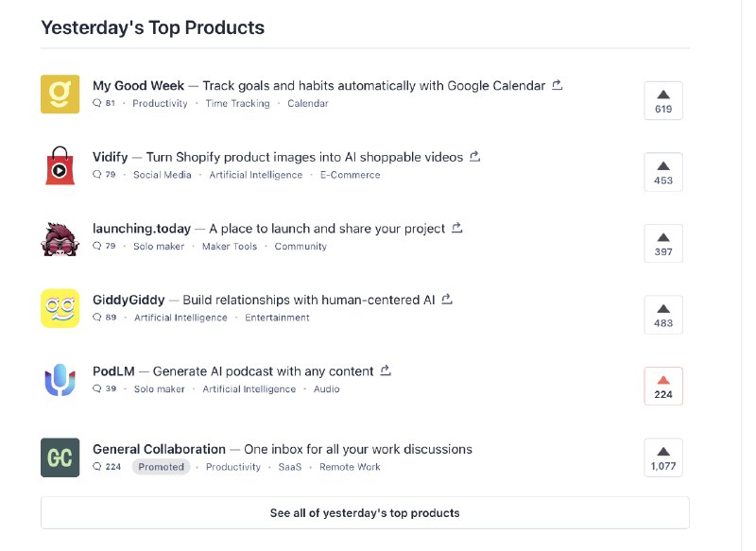Open share icon beside My Good Week
The height and width of the screenshot is (551, 756).
coord(558,85)
